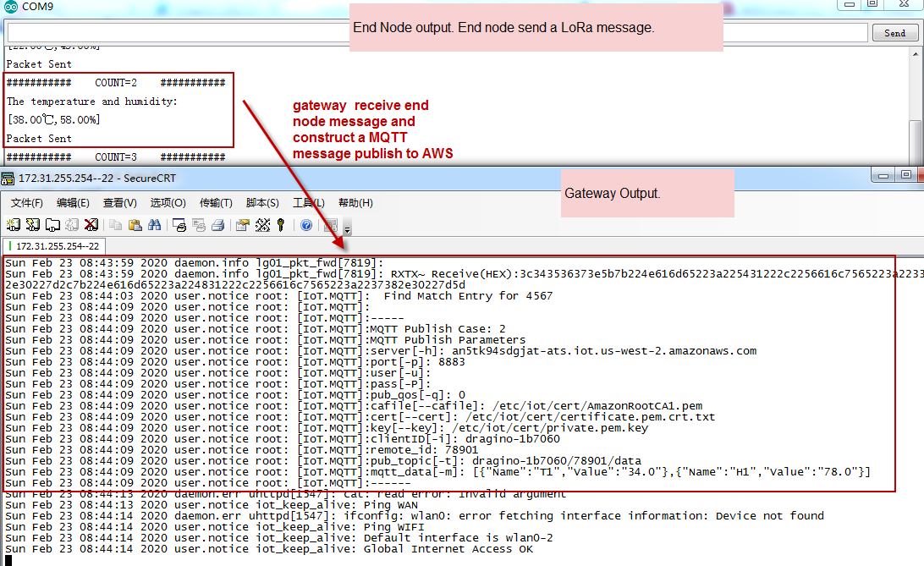Click the grayed Print Selection icon
This screenshot has width=924, height=566.
click(199, 225)
